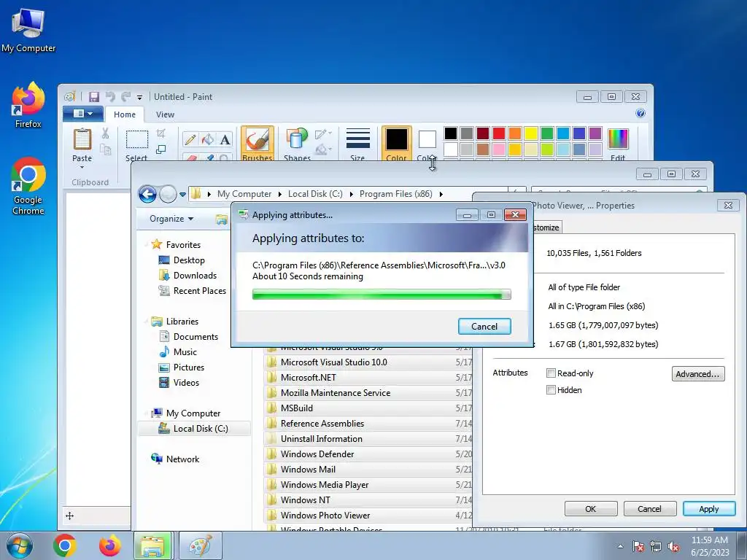Image resolution: width=747 pixels, height=560 pixels.
Task: Open Customize Quick Access Toolbar dropdown
Action: [139, 97]
